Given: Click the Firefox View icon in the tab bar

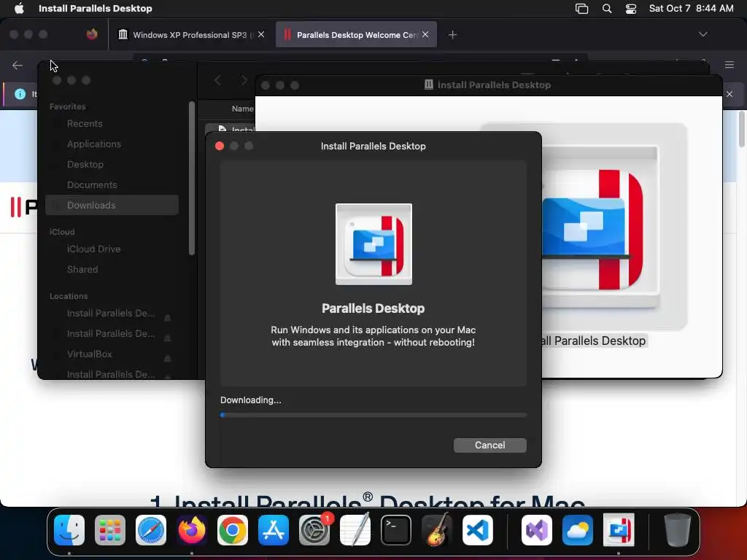Looking at the screenshot, I should click(92, 34).
